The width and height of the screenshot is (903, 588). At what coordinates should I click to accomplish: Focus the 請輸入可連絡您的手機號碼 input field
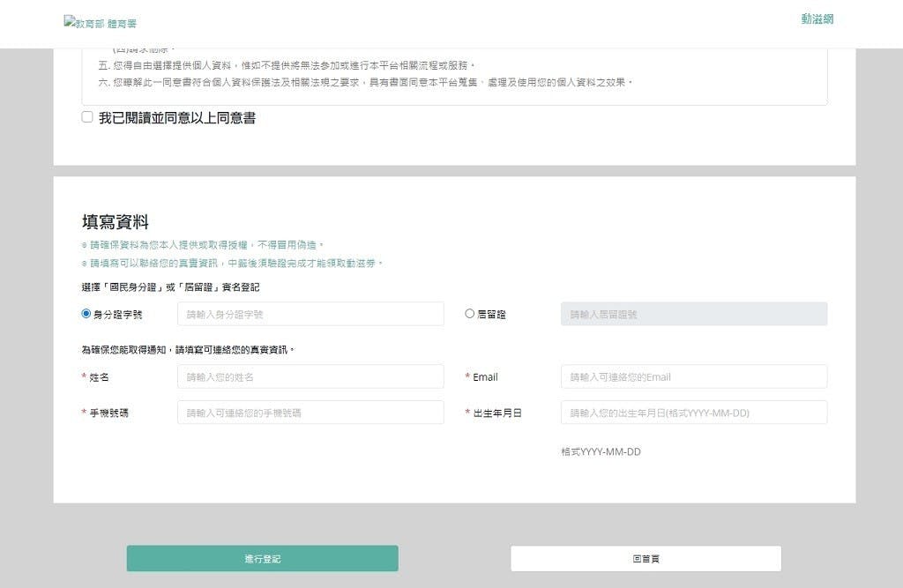coord(310,413)
